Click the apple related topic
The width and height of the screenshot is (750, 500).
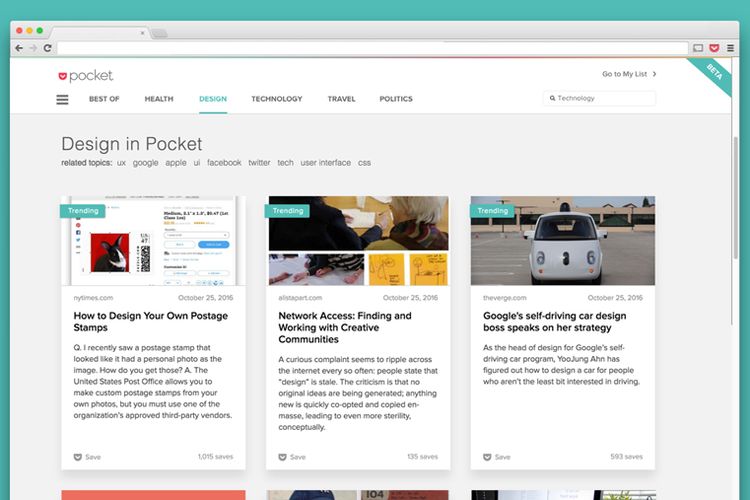(x=176, y=163)
